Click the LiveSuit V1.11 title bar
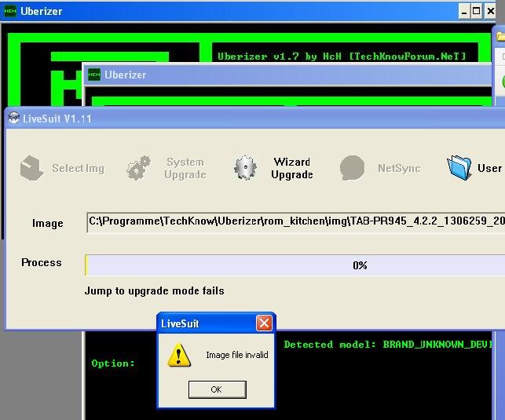505x420 pixels. click(254, 119)
